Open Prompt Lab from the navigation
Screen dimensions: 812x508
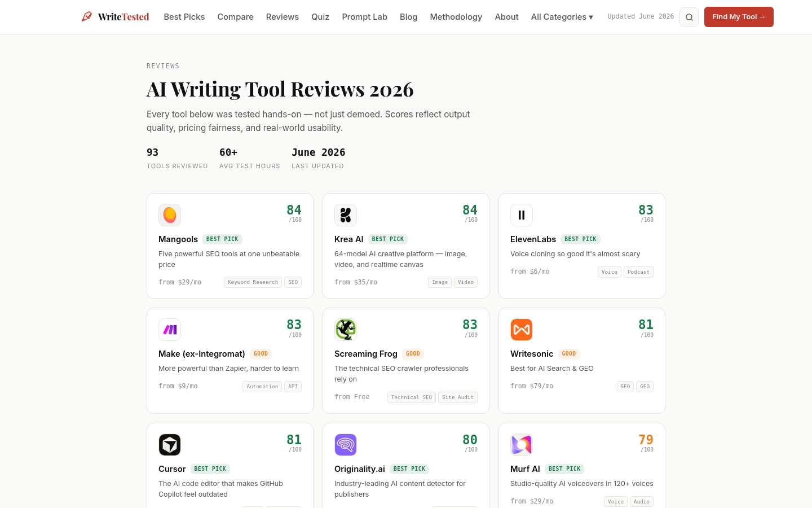[x=365, y=17]
